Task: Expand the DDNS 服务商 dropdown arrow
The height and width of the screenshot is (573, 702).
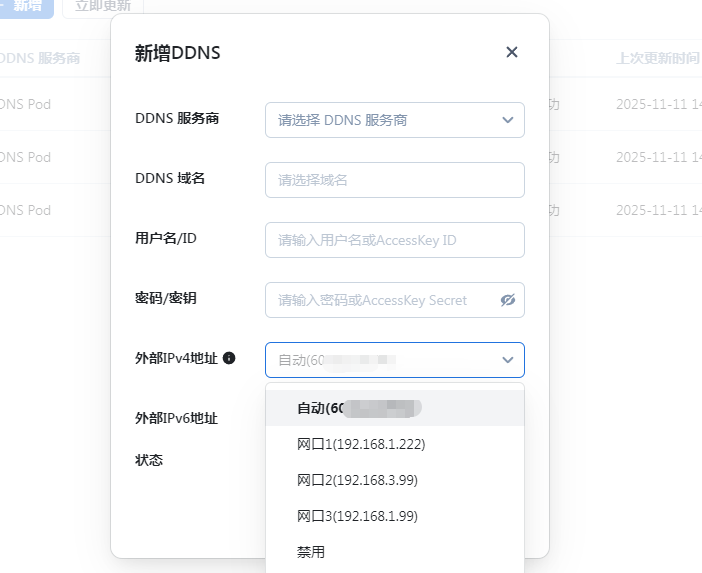Action: click(507, 120)
